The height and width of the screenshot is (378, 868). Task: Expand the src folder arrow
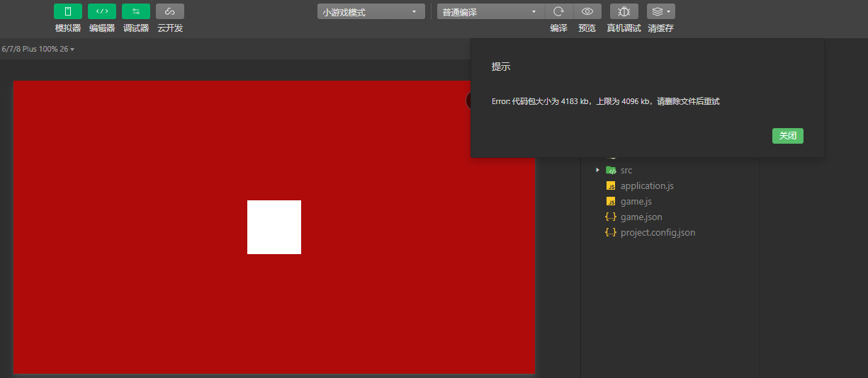[x=597, y=170]
